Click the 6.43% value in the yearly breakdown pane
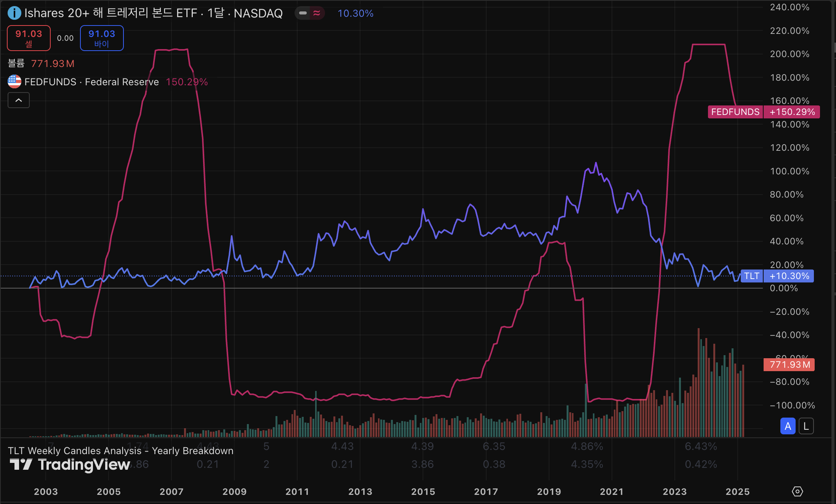This screenshot has width=836, height=504. pos(701,446)
